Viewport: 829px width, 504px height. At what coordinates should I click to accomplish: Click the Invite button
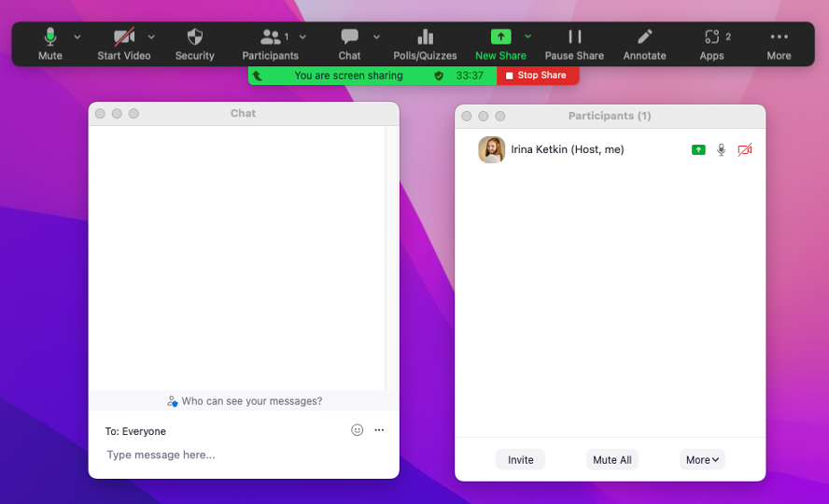click(520, 459)
